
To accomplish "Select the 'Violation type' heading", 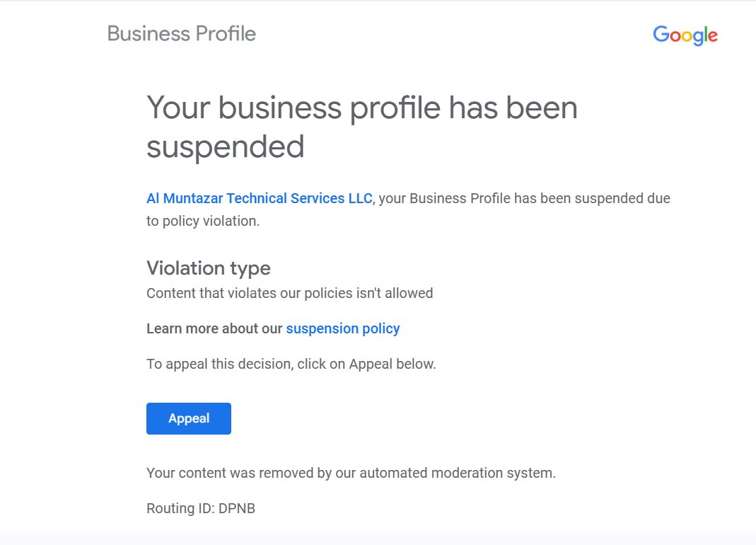I will tap(209, 268).
